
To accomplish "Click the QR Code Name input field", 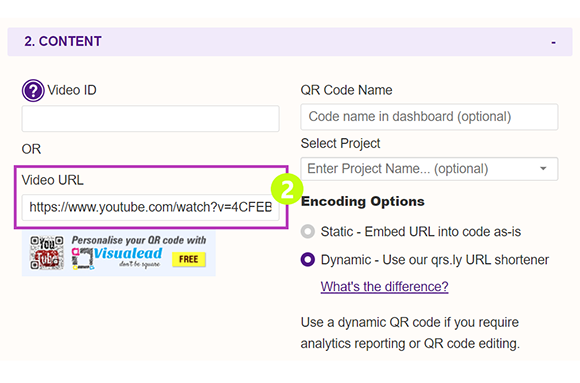I will tap(429, 117).
